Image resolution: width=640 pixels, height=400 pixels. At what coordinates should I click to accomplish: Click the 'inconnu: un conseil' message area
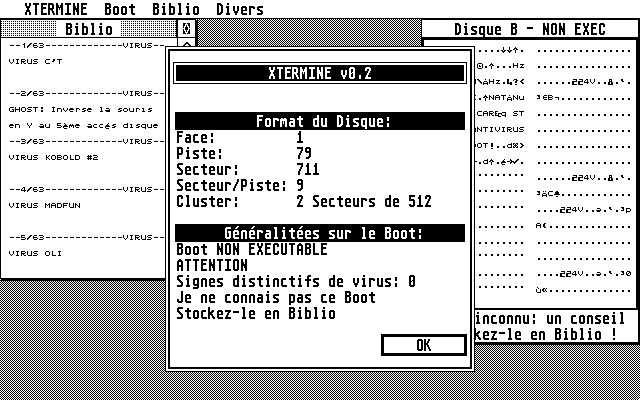[x=550, y=318]
